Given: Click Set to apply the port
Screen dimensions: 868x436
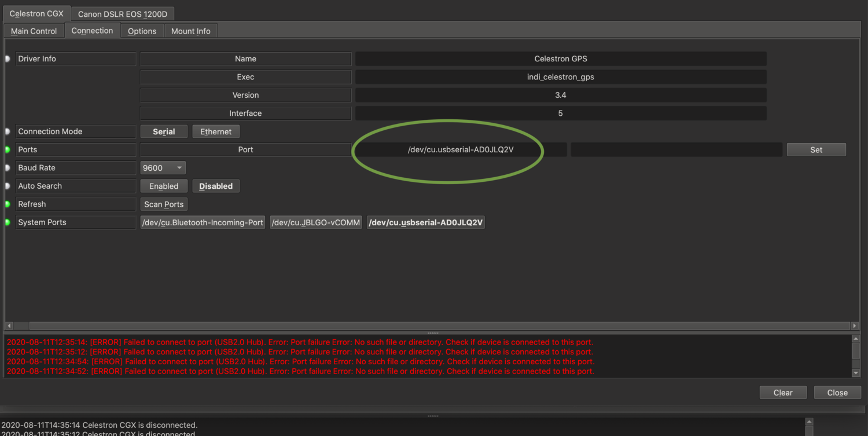Looking at the screenshot, I should [x=816, y=149].
